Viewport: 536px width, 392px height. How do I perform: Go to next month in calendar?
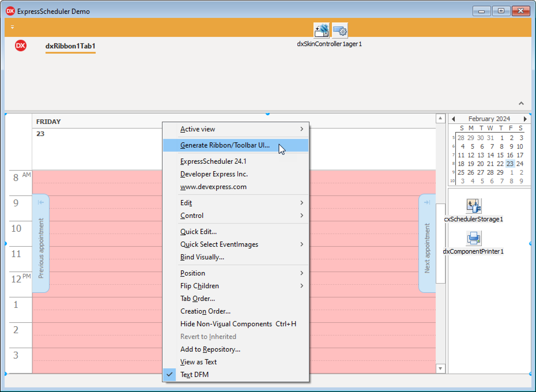coord(525,119)
